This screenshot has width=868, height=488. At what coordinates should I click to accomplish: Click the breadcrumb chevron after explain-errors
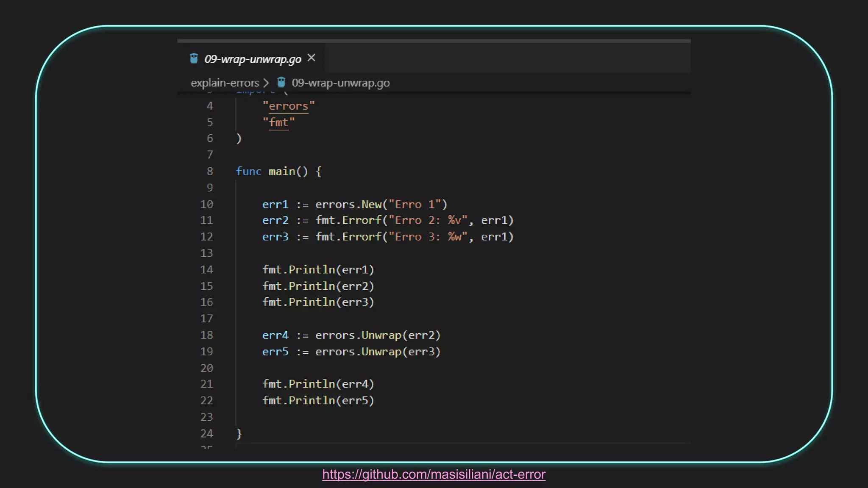266,83
